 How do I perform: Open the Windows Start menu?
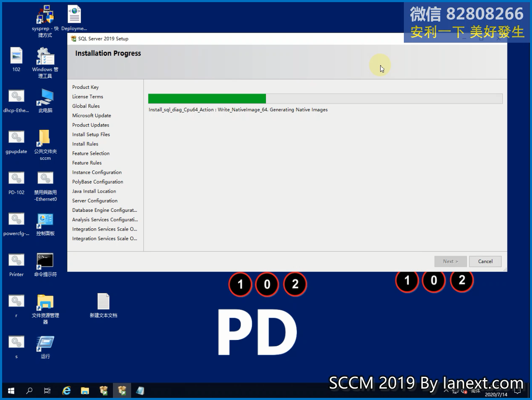point(11,391)
